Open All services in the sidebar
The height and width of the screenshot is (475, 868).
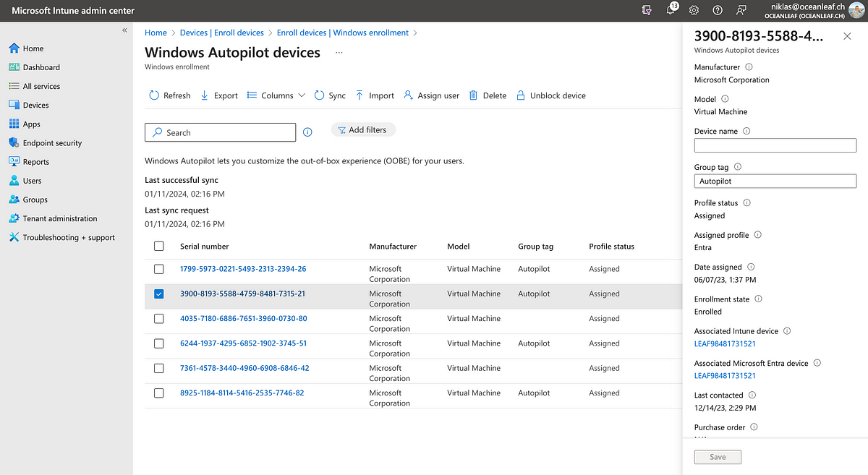pos(34,86)
